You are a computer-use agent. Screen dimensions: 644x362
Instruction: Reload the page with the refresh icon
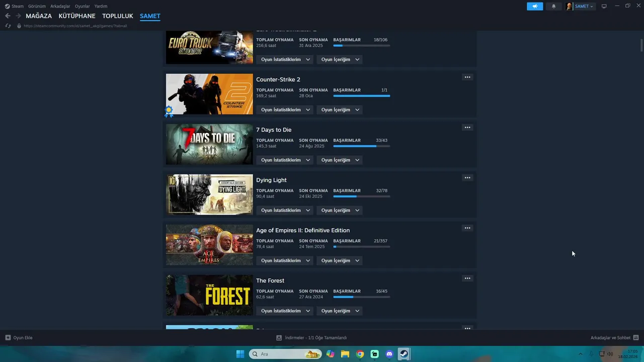8,26
